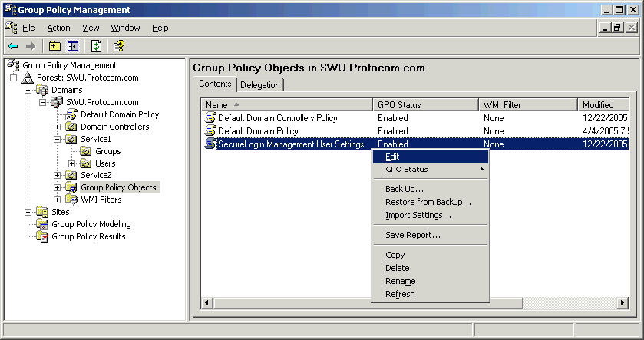The width and height of the screenshot is (644, 340).
Task: Click the Up one level folder icon
Action: (x=55, y=46)
